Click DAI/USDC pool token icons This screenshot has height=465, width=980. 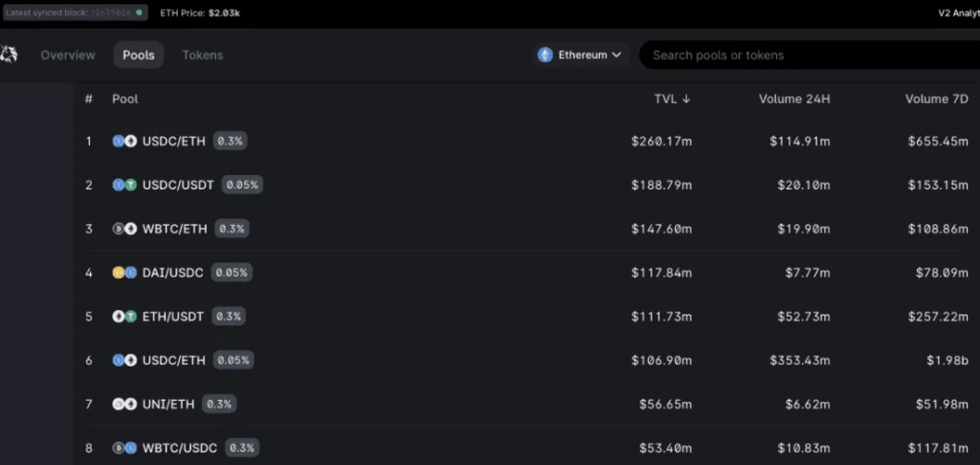click(x=124, y=273)
